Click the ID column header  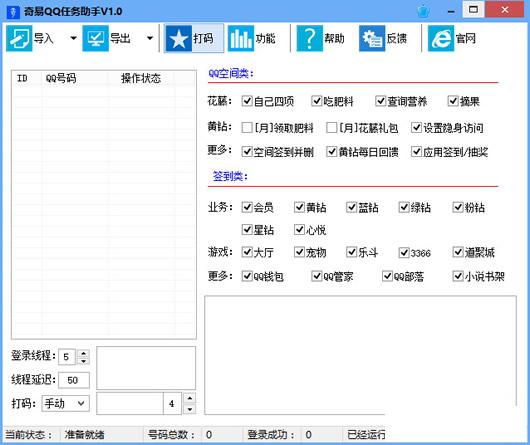(x=22, y=78)
